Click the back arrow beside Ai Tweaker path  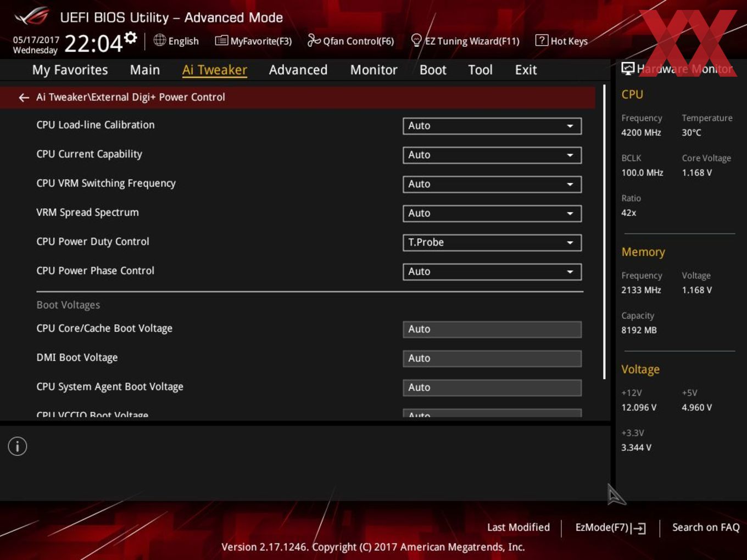24,98
